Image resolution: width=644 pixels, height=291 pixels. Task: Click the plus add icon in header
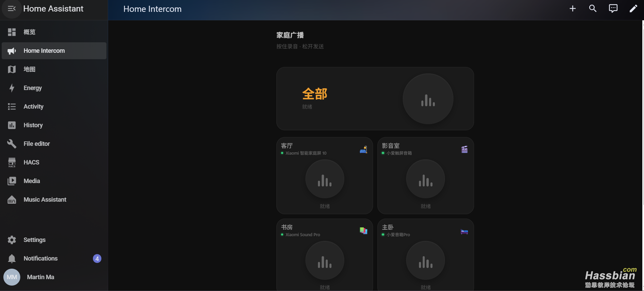[572, 9]
